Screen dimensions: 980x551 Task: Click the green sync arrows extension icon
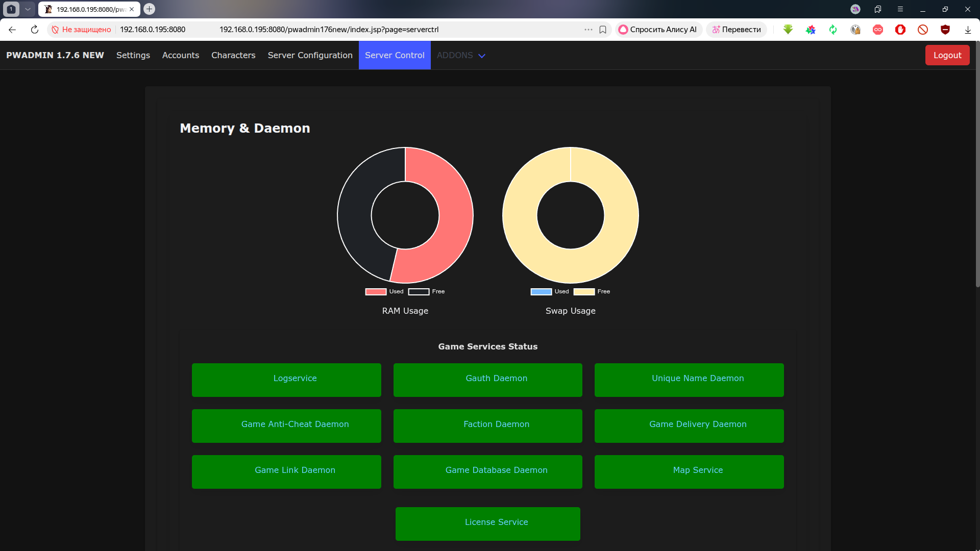(x=833, y=30)
